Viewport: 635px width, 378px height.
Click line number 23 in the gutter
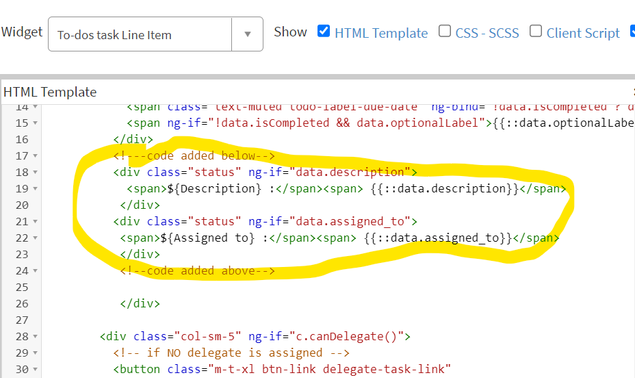point(22,254)
